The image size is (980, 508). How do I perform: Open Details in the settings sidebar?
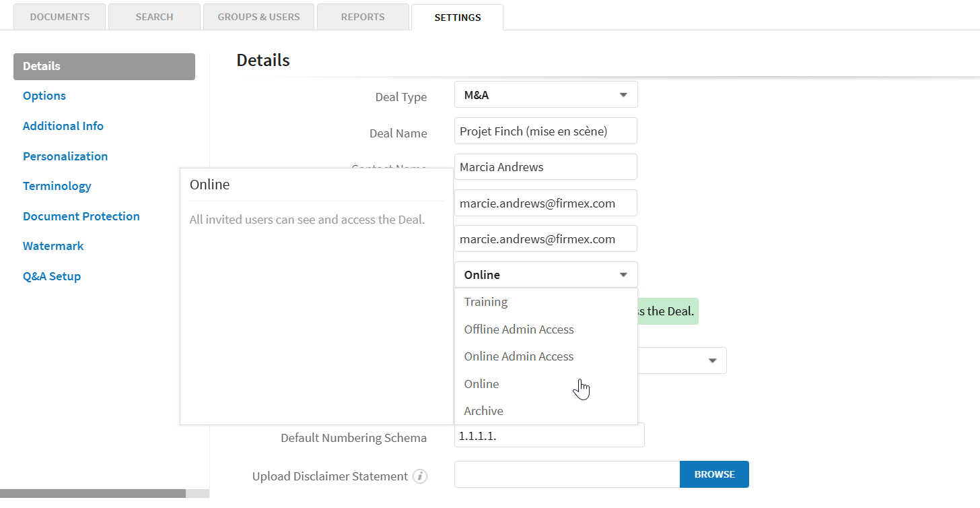[104, 66]
